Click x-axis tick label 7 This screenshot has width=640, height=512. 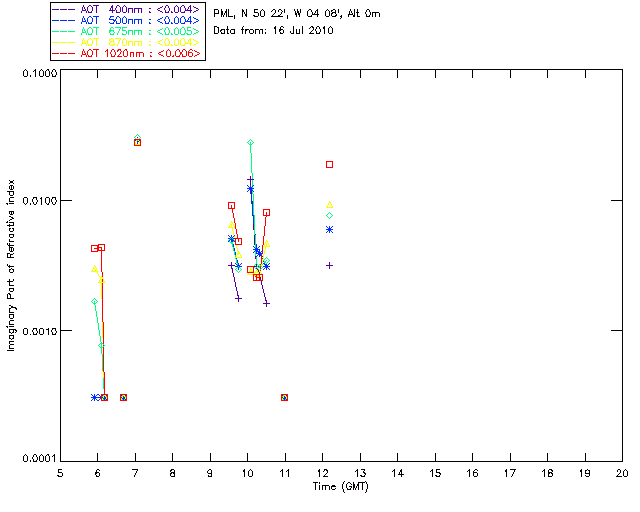point(135,473)
